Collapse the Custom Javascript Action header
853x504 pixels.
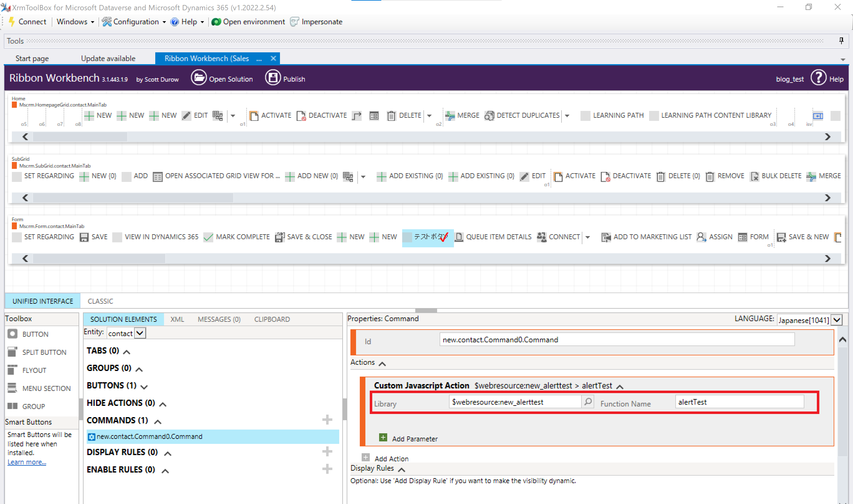(x=620, y=387)
